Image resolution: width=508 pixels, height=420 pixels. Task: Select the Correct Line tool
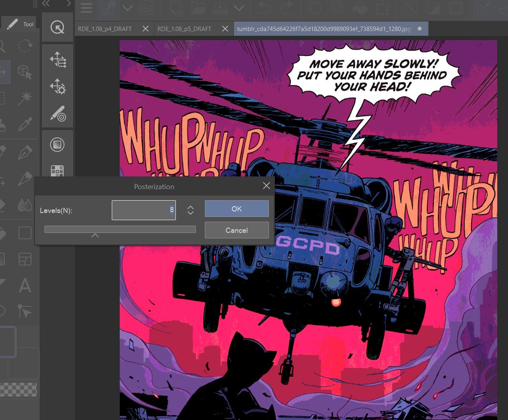coord(25,312)
